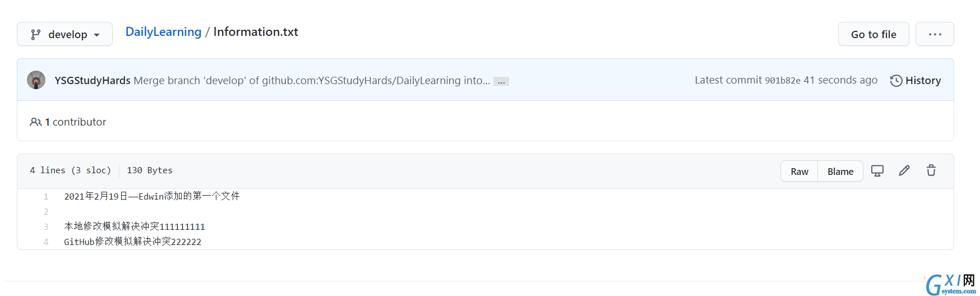
Task: Expand the commit message ellipsis button
Action: [x=501, y=81]
